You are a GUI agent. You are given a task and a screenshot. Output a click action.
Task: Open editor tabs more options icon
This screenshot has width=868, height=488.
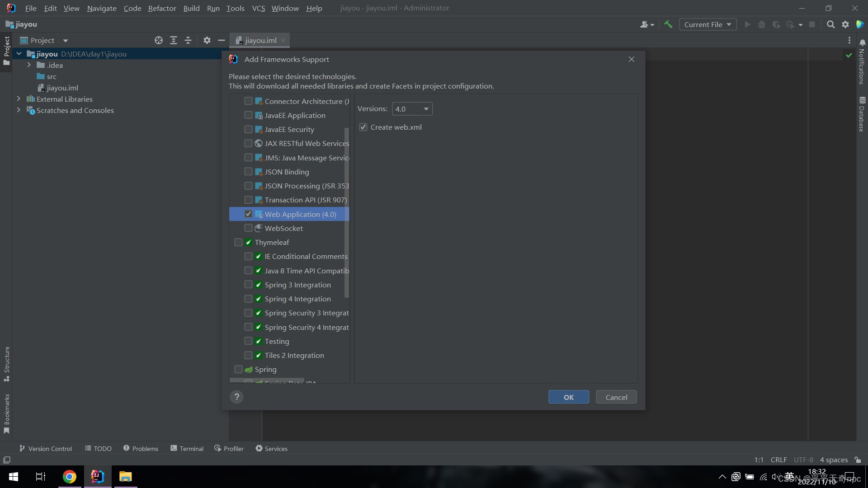(849, 40)
